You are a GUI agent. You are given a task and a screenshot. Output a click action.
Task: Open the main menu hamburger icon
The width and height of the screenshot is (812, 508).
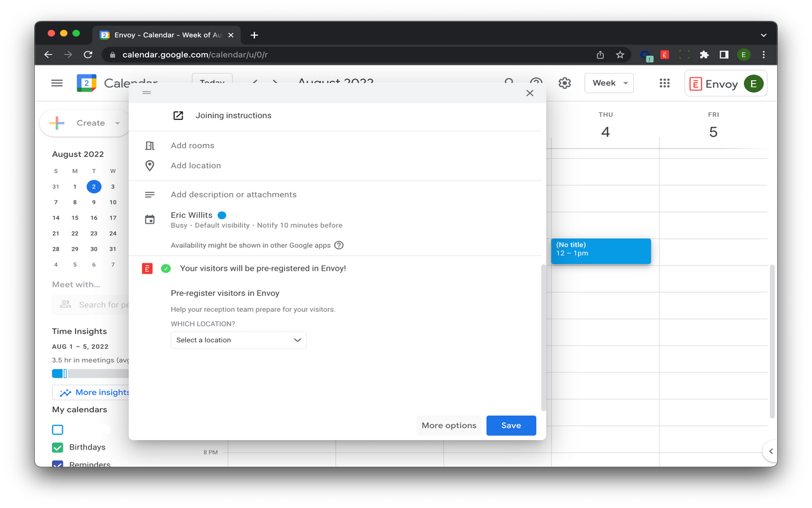(x=57, y=83)
